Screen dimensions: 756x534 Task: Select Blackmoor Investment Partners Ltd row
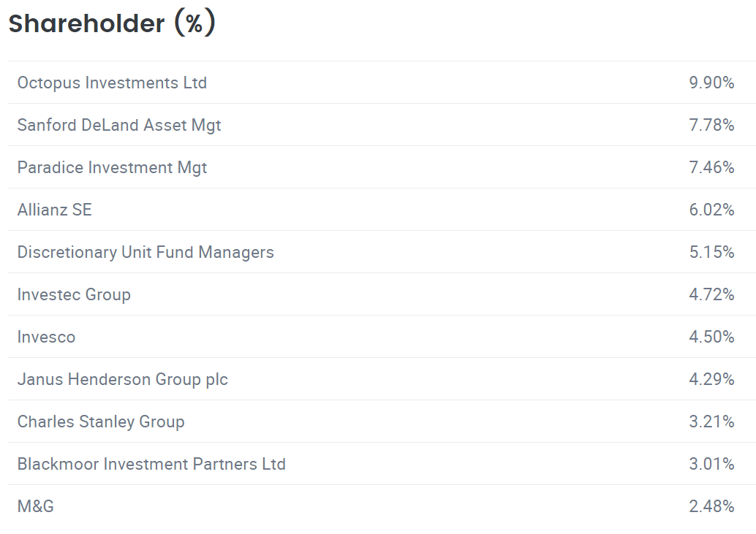(x=382, y=464)
